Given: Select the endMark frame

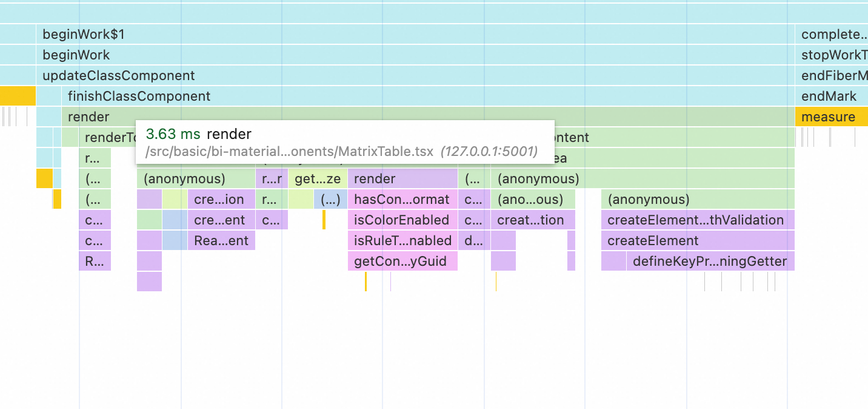Looking at the screenshot, I should [x=831, y=96].
